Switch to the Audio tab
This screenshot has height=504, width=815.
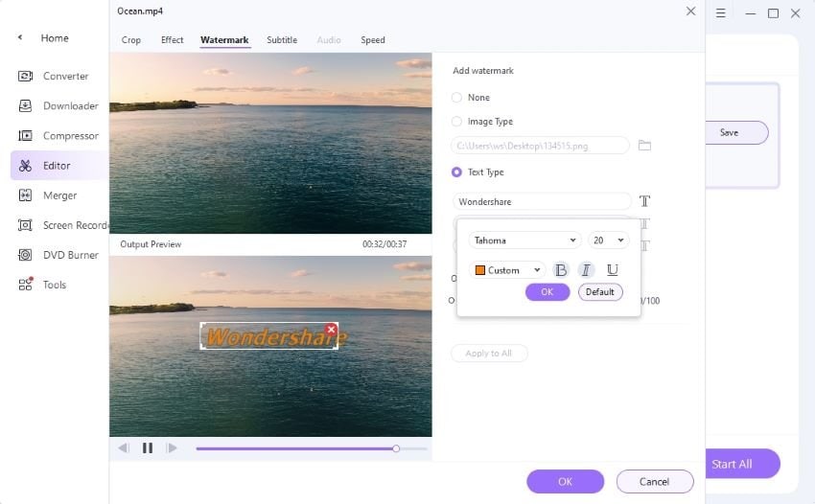[329, 40]
